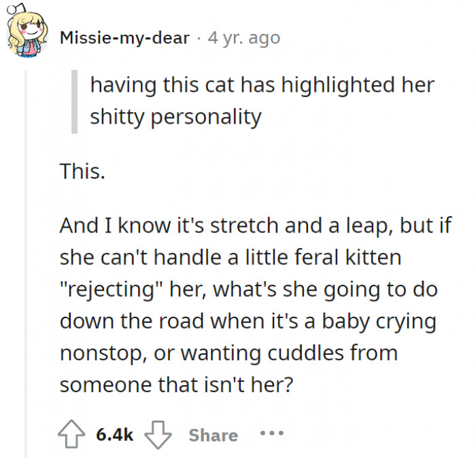Click the line starting "And I know it's stretch"
This screenshot has width=476, height=458.
[x=254, y=226]
